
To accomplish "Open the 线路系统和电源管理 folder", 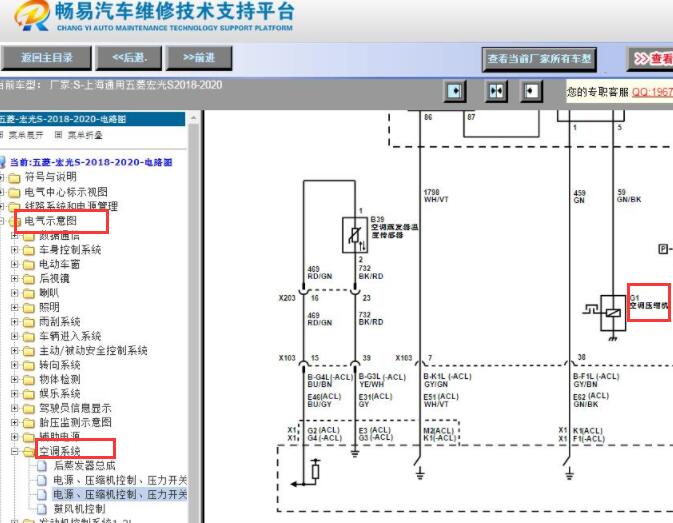I will (x=71, y=206).
